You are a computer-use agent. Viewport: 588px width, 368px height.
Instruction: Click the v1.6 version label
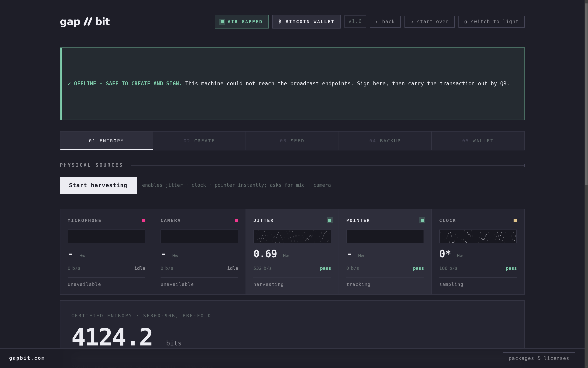[355, 22]
